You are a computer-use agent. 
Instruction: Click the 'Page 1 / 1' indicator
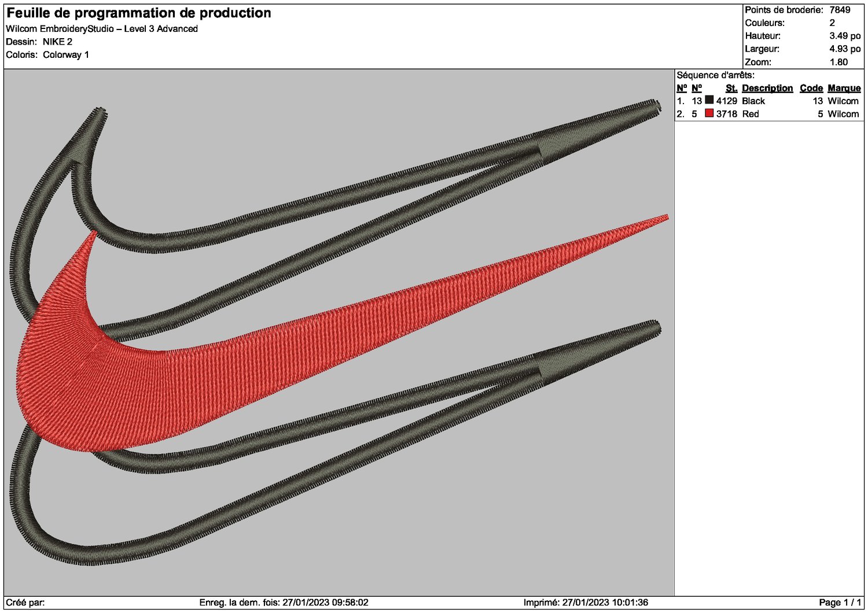coord(840,603)
